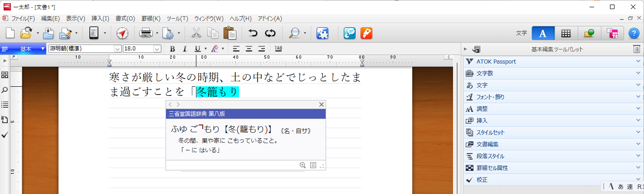This screenshot has height=194, width=644.
Task: Switch to shapes drawing mode button
Action: 590,33
